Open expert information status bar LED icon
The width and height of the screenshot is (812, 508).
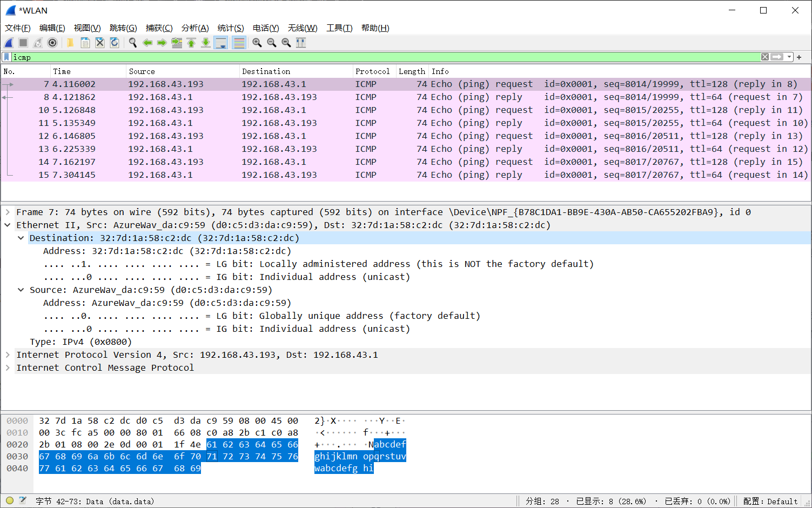[x=10, y=501]
